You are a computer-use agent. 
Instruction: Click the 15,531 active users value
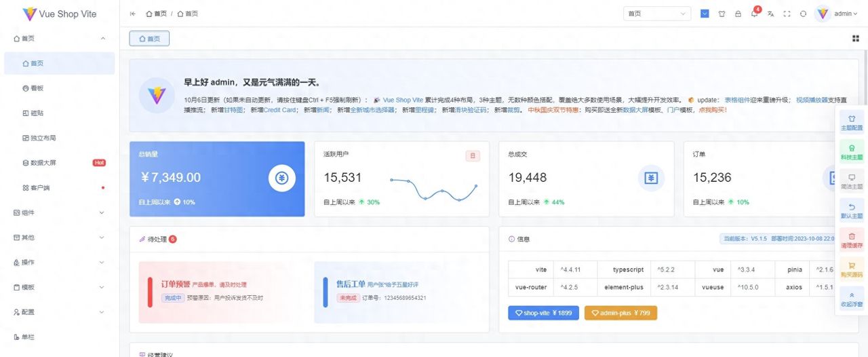pyautogui.click(x=342, y=178)
